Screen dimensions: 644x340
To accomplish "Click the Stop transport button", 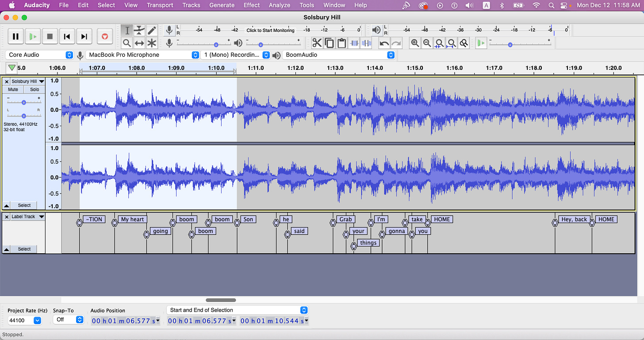I will pyautogui.click(x=50, y=36).
